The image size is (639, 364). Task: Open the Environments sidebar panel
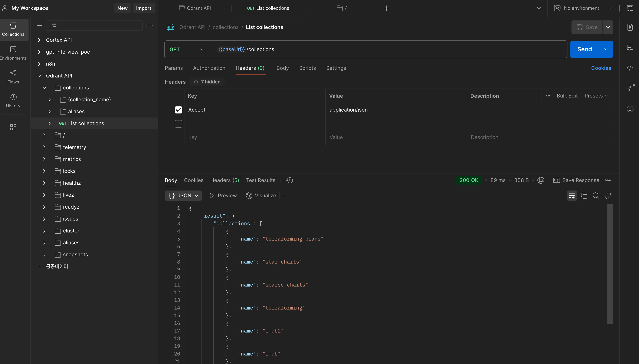click(13, 53)
